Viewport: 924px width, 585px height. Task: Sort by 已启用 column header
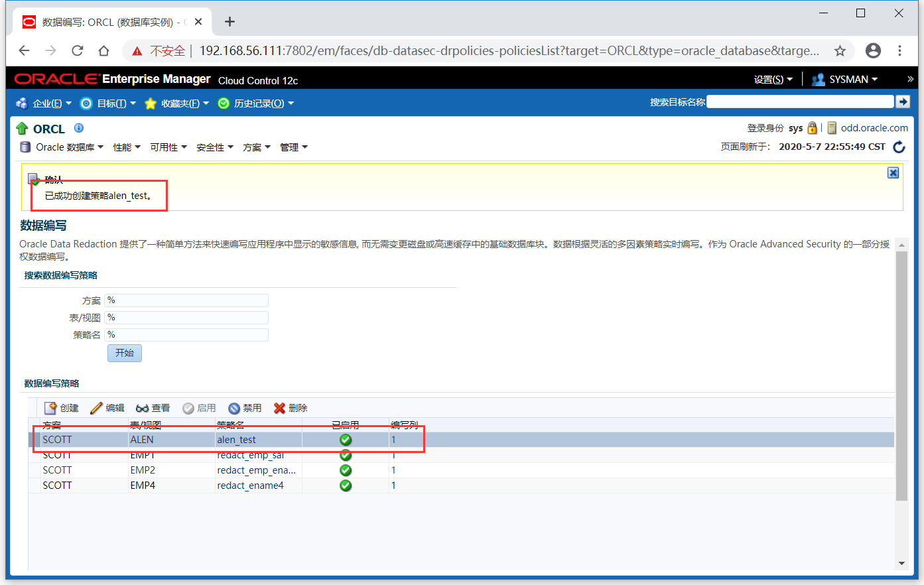(x=345, y=425)
